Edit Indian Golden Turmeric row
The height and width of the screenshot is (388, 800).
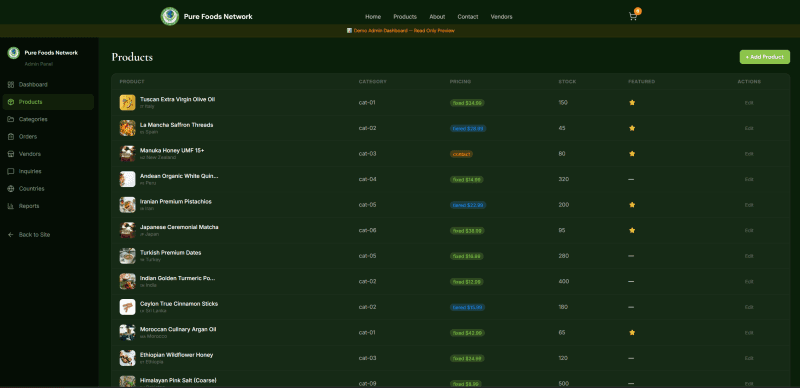click(749, 281)
